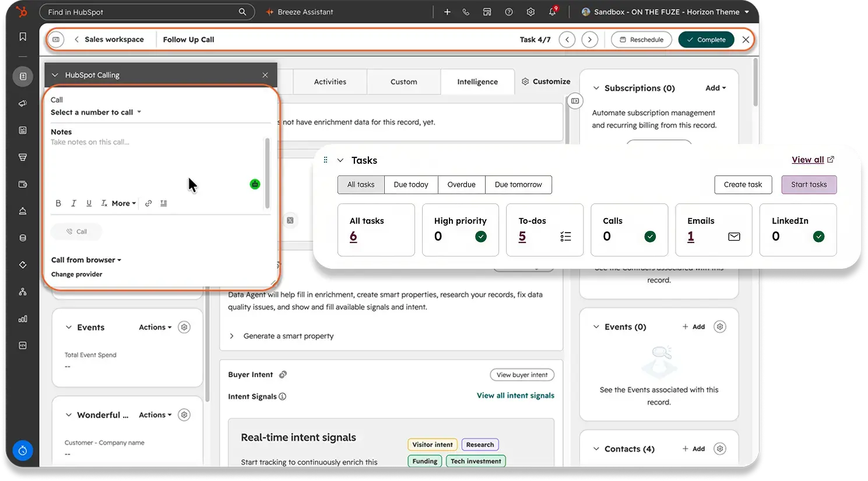Clear text formatting in call notes
Screen dimensions: 868x481
coord(104,203)
